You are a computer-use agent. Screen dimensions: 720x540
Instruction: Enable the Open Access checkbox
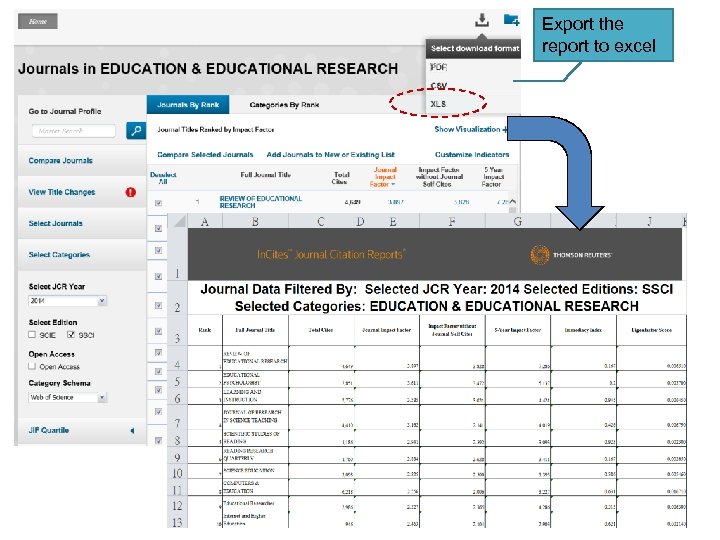coord(32,366)
